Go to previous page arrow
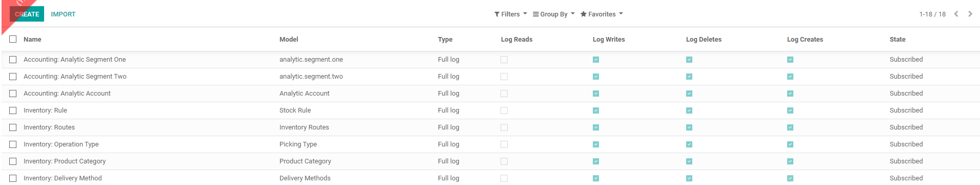980x185 pixels. [x=956, y=14]
